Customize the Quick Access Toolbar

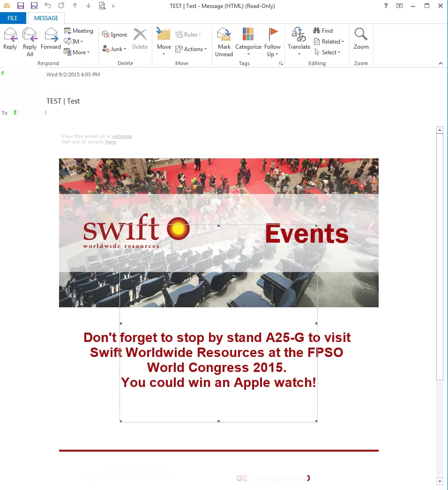pos(113,6)
